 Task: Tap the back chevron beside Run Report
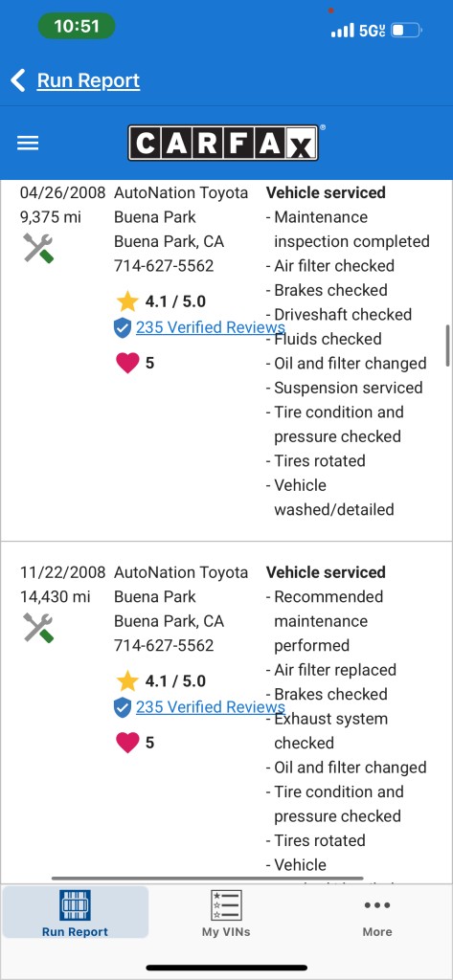click(18, 80)
